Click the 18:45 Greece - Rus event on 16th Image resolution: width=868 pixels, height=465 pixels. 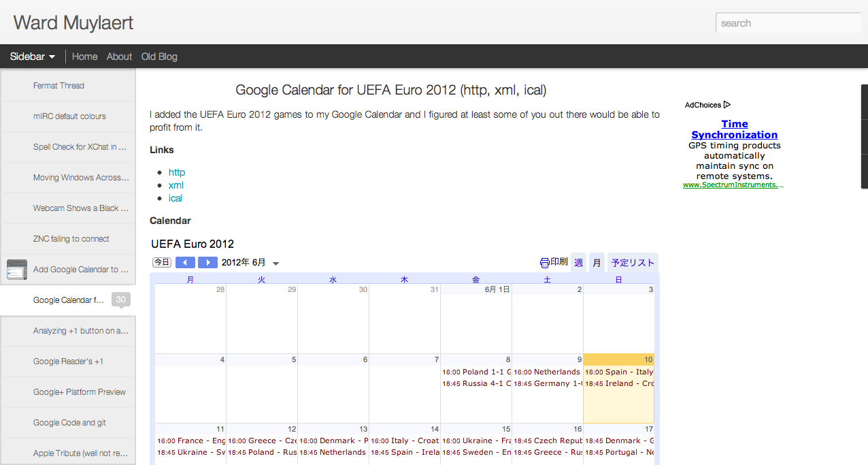pos(548,453)
